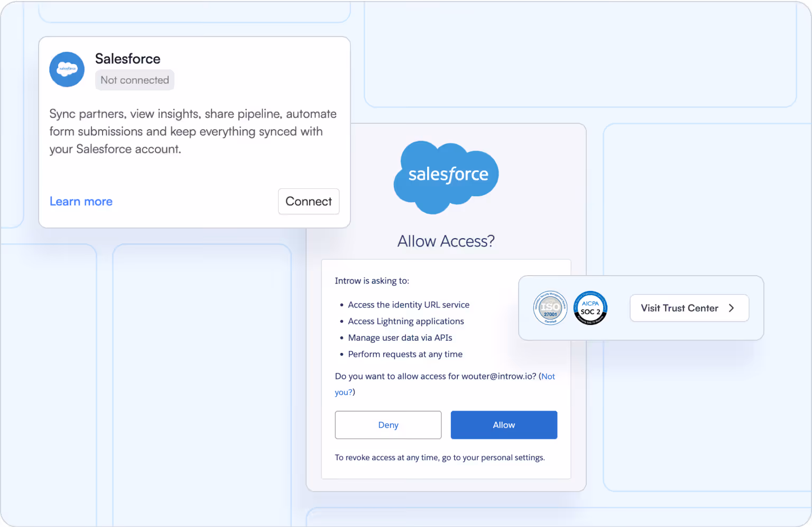Follow the 'Not you?' link
Viewport: 812px width, 527px height.
(548, 376)
